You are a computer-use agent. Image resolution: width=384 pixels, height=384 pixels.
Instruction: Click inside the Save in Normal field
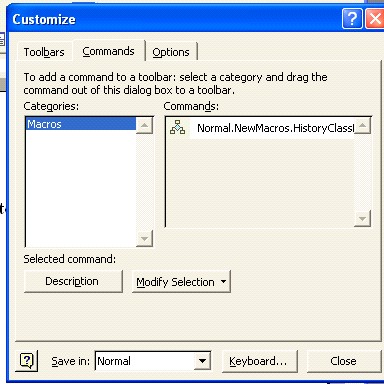145,361
